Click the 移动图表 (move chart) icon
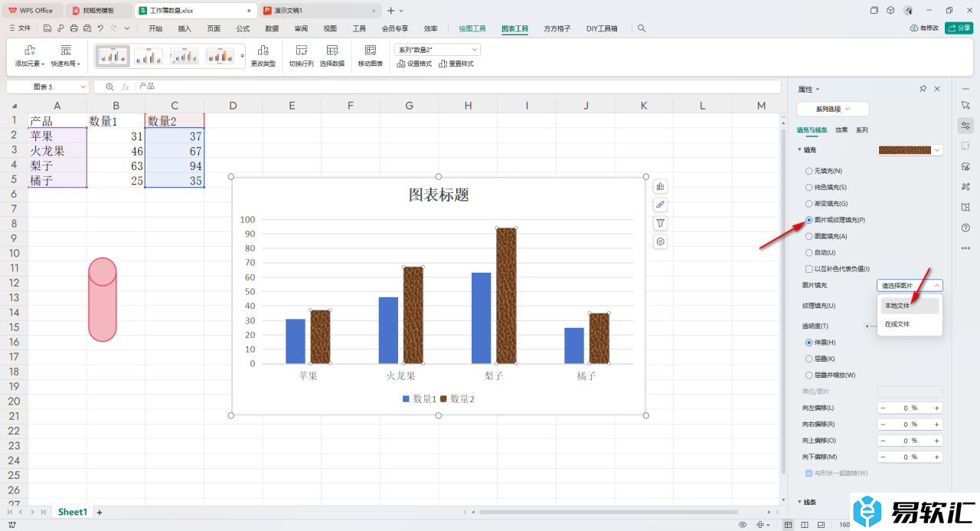The width and height of the screenshot is (980, 531). [x=371, y=51]
